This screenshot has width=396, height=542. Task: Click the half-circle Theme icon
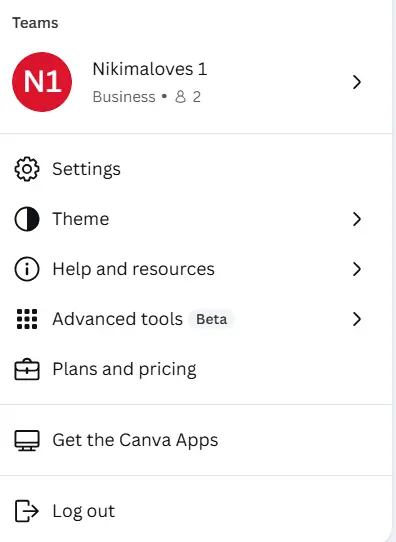(27, 219)
